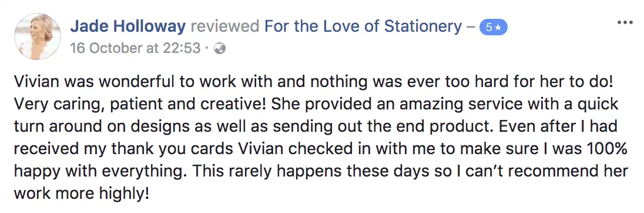644x213 pixels.
Task: Open the 16 October at 22:53 timestamp
Action: (x=135, y=48)
